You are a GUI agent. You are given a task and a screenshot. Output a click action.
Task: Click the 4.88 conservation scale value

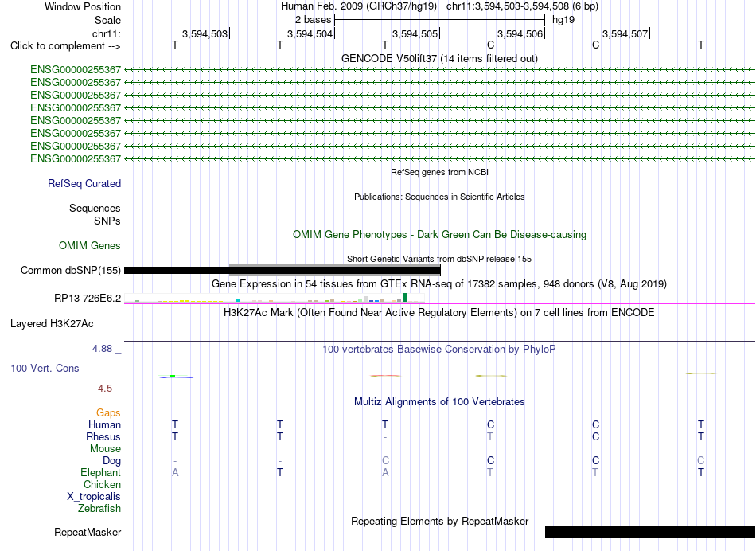tap(102, 348)
